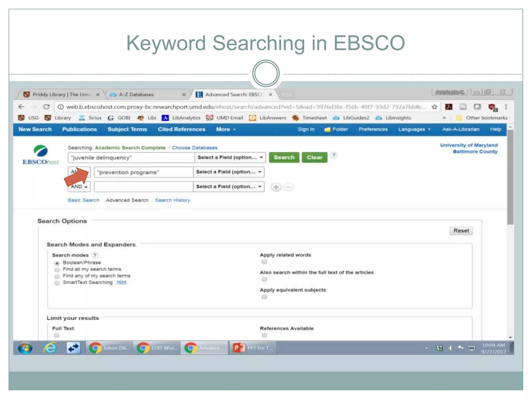Open the search modes help icon

[x=95, y=255]
